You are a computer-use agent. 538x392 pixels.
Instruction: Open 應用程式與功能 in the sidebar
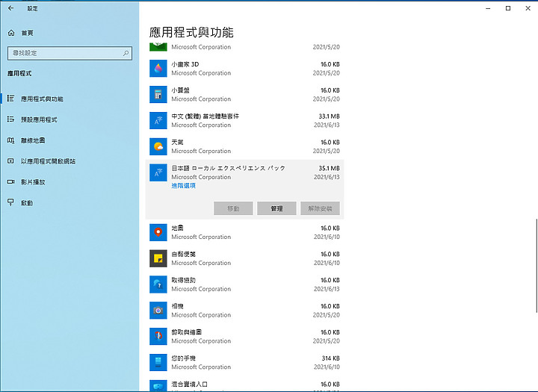point(42,99)
